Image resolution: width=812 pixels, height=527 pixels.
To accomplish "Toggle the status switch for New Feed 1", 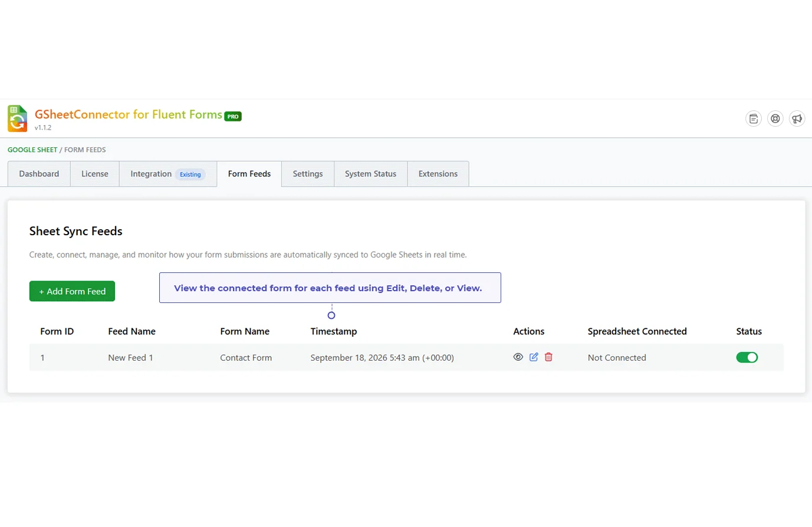I will [747, 357].
